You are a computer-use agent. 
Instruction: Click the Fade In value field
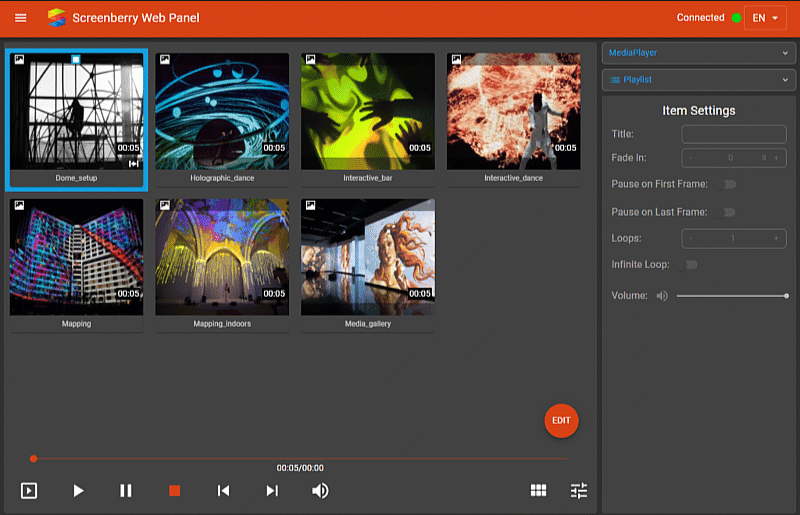[x=734, y=158]
